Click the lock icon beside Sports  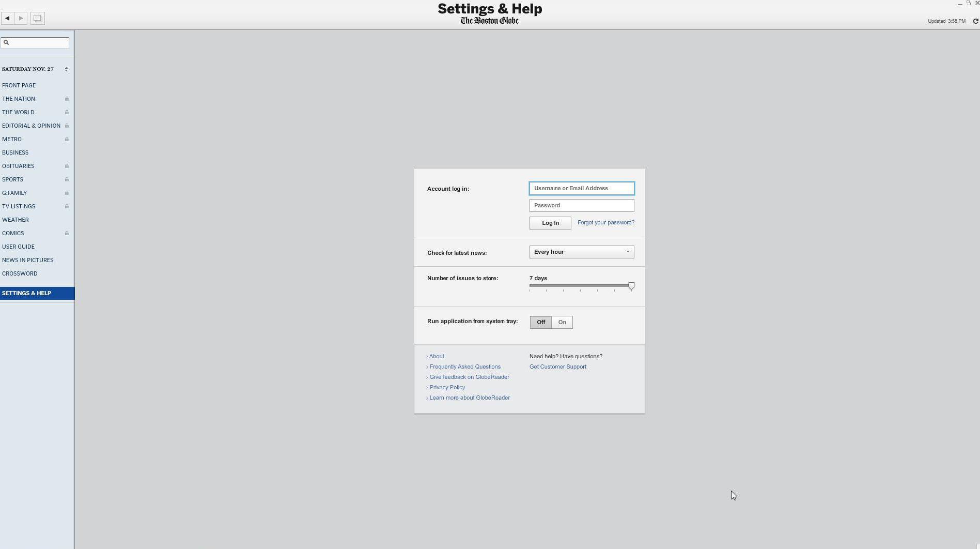pyautogui.click(x=67, y=179)
